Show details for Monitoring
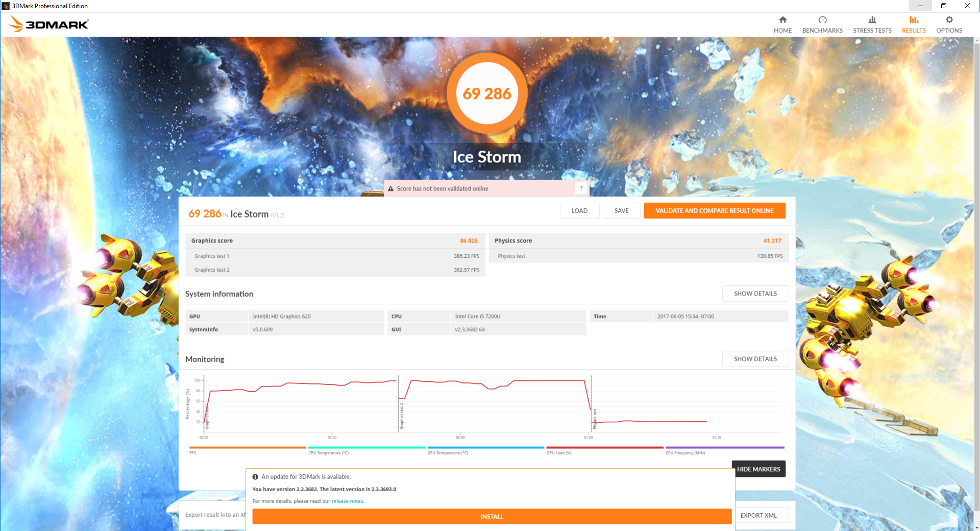This screenshot has width=980, height=531. pyautogui.click(x=755, y=359)
